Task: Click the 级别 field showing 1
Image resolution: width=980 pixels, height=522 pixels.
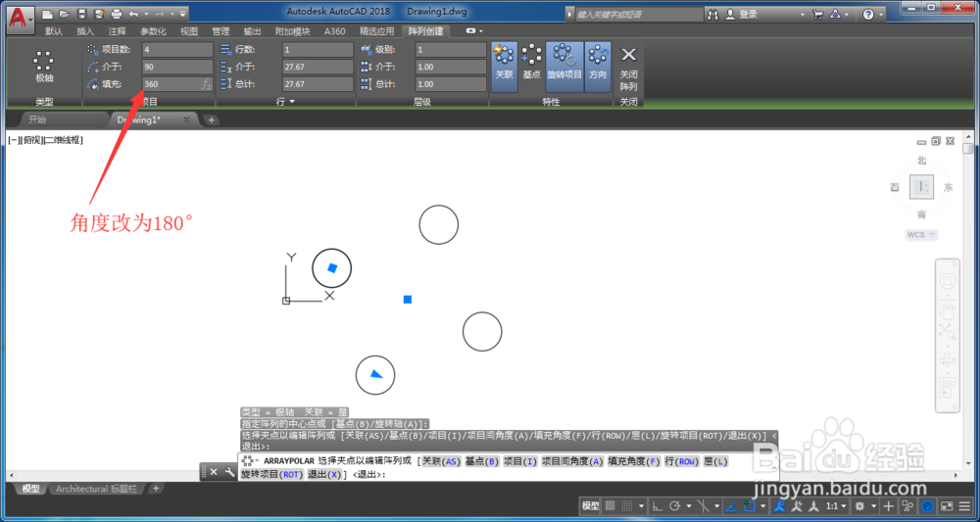Action: click(x=451, y=50)
